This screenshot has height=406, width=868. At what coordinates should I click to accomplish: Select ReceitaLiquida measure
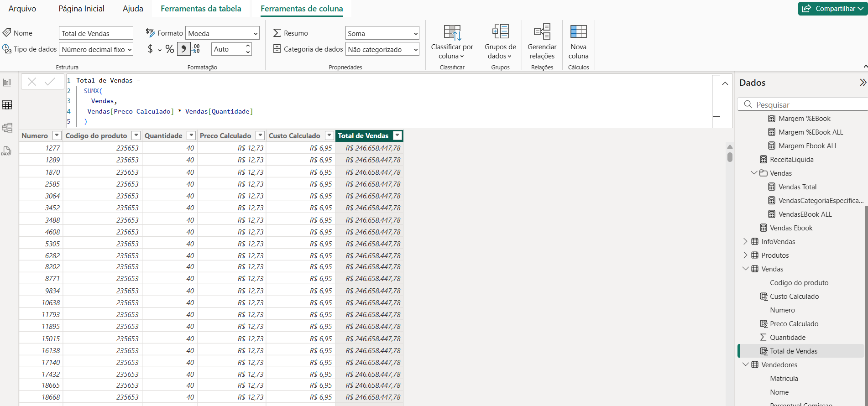tap(791, 160)
